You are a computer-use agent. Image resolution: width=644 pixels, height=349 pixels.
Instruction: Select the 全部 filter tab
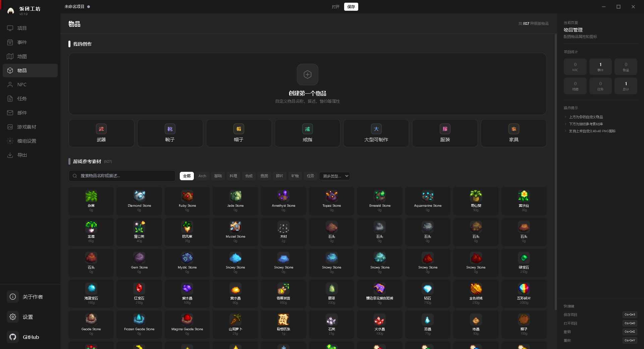tap(187, 176)
